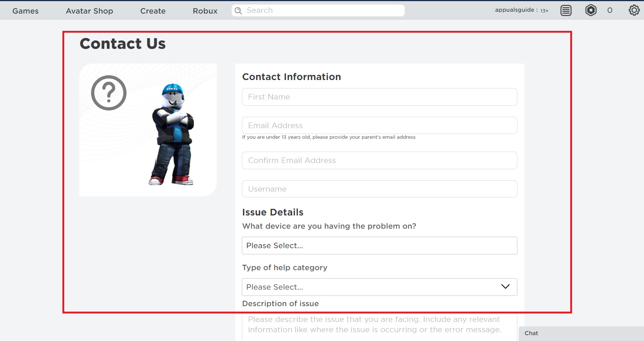Screen dimensions: 644x341
Task: Click the "Type of help category" label
Action: (285, 268)
